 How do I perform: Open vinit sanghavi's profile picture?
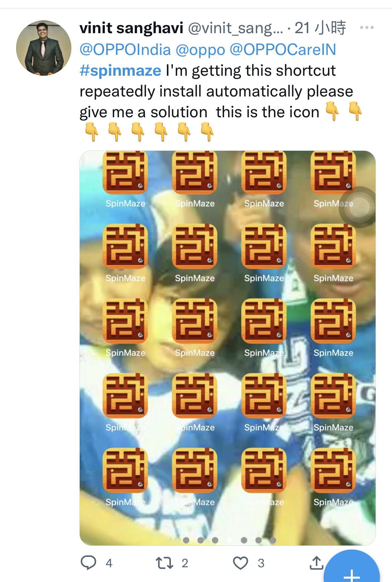pos(44,48)
